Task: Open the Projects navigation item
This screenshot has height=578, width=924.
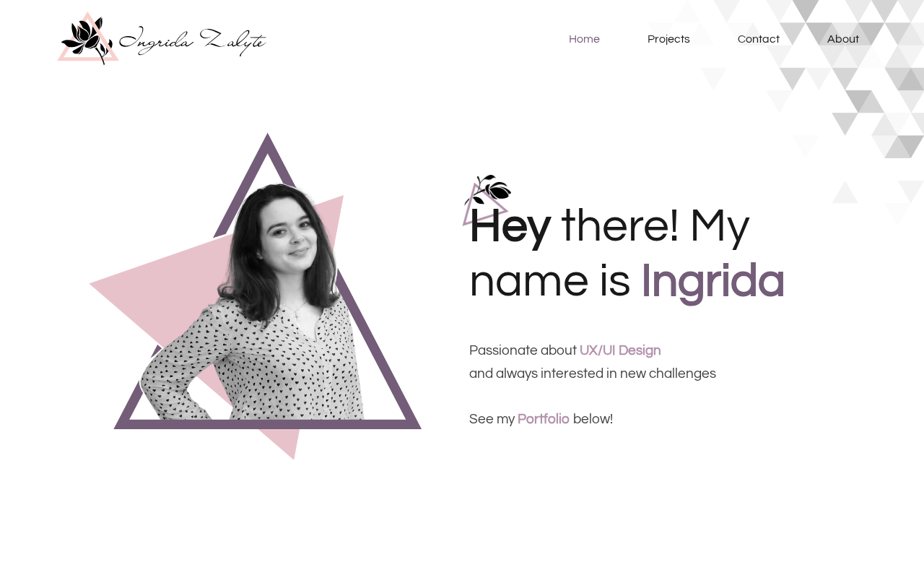Action: pos(668,39)
